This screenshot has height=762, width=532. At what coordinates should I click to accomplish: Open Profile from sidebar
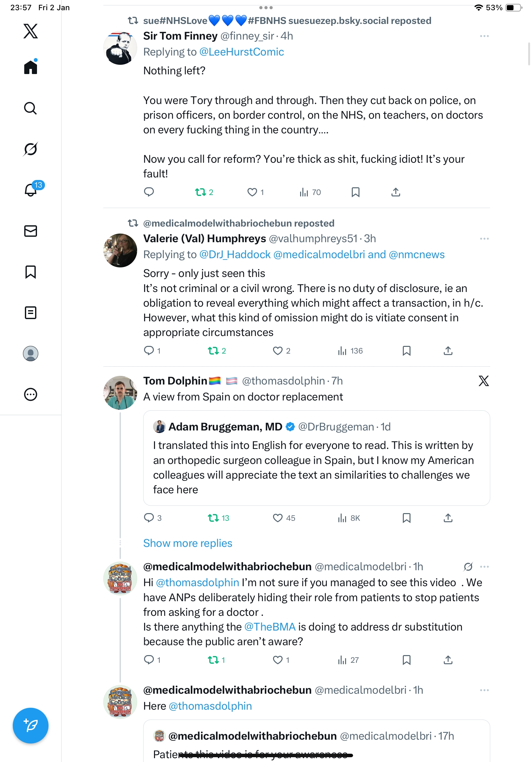tap(31, 354)
